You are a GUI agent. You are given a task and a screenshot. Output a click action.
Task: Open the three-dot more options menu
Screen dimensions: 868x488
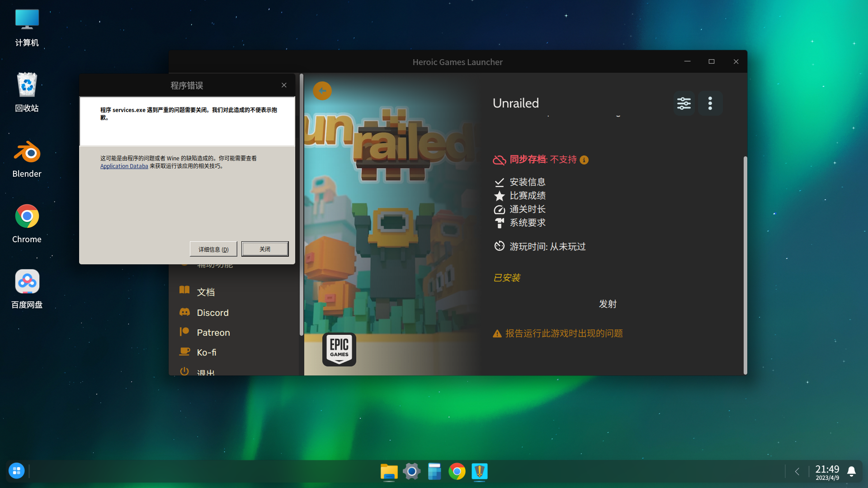[x=710, y=103]
